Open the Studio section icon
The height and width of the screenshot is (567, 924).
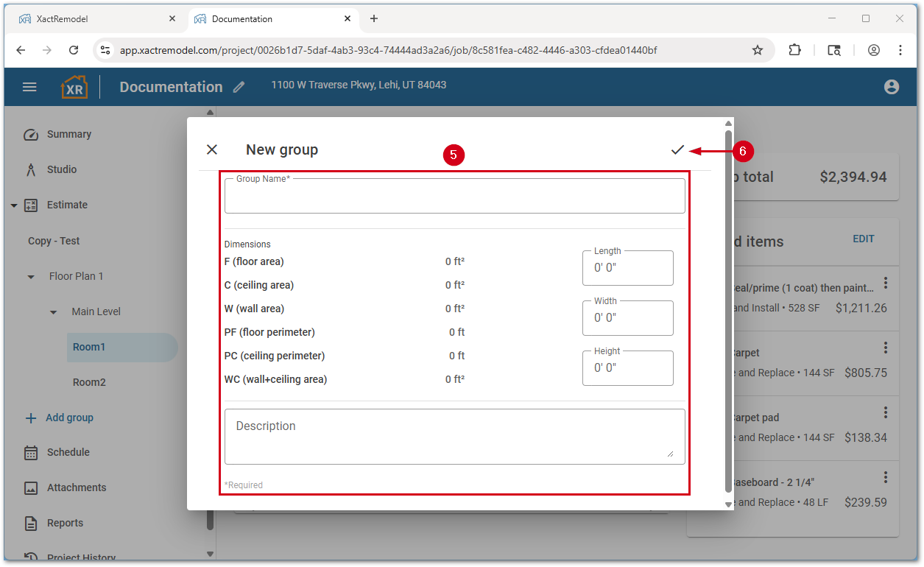pos(31,169)
